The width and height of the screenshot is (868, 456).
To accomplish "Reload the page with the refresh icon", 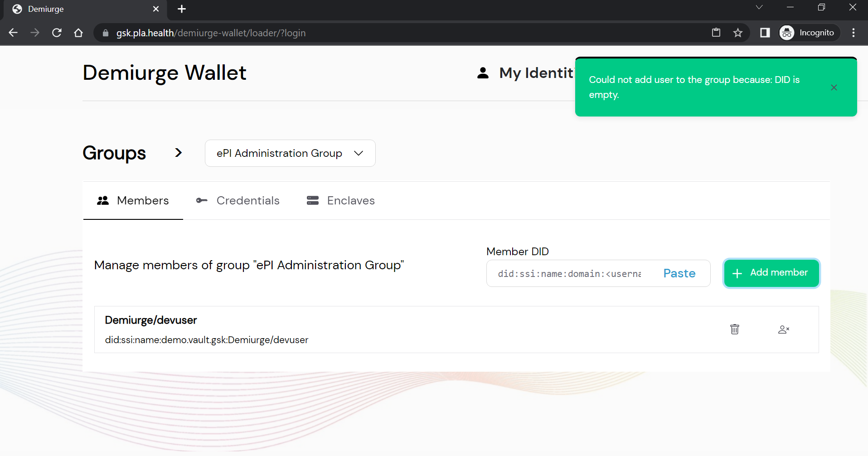I will pos(56,32).
